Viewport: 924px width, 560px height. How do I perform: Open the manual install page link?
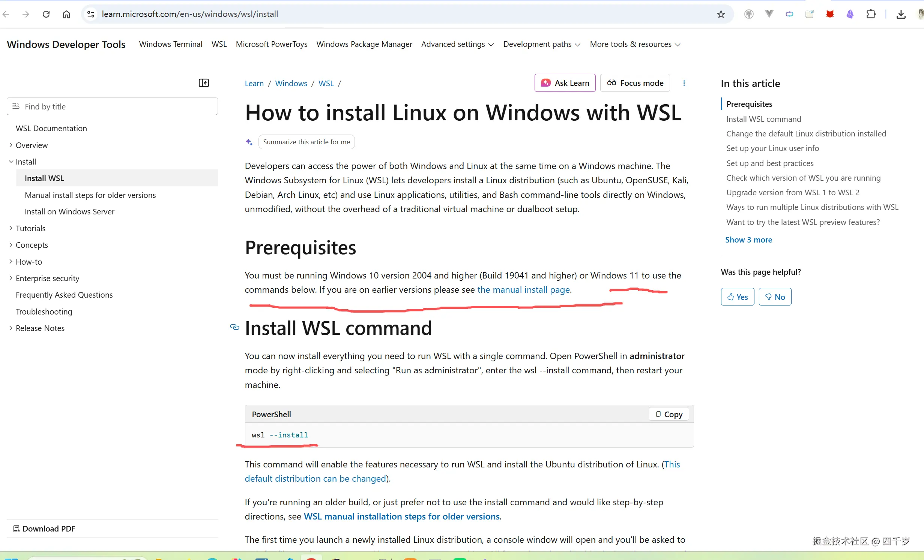(523, 290)
